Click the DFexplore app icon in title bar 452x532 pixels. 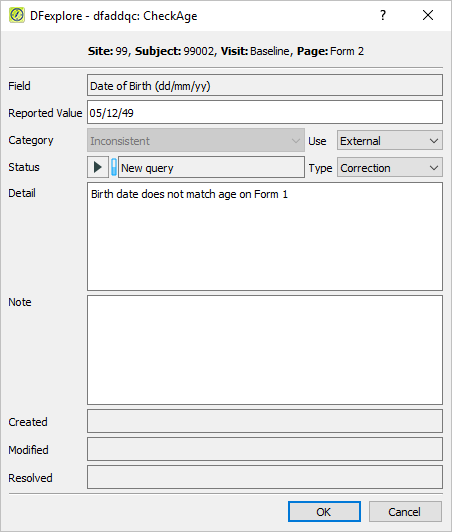pos(17,15)
